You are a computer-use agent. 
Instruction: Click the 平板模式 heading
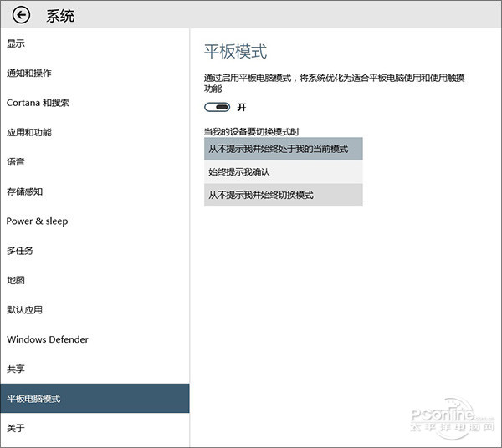click(235, 51)
